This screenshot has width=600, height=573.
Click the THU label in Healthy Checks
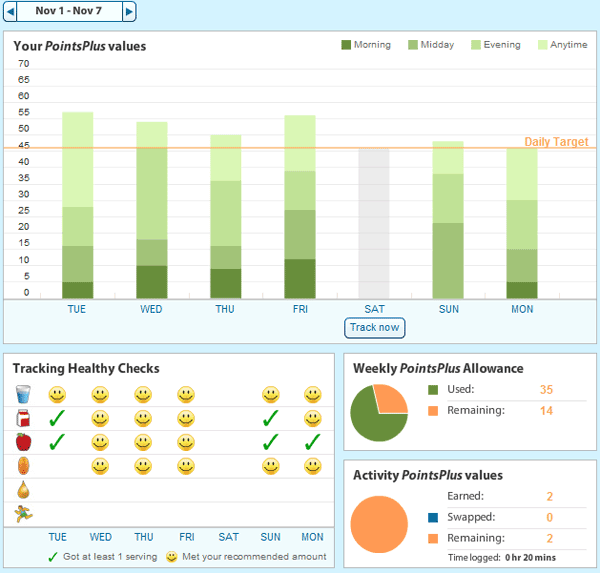[x=144, y=537]
